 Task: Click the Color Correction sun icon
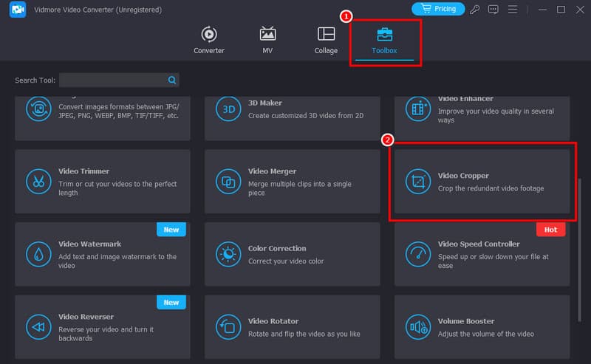(228, 253)
